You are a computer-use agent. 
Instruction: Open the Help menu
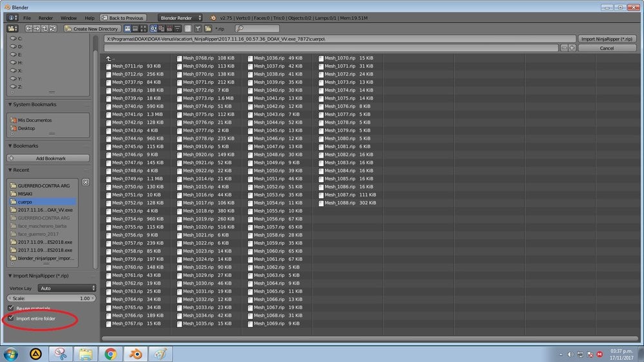click(90, 18)
